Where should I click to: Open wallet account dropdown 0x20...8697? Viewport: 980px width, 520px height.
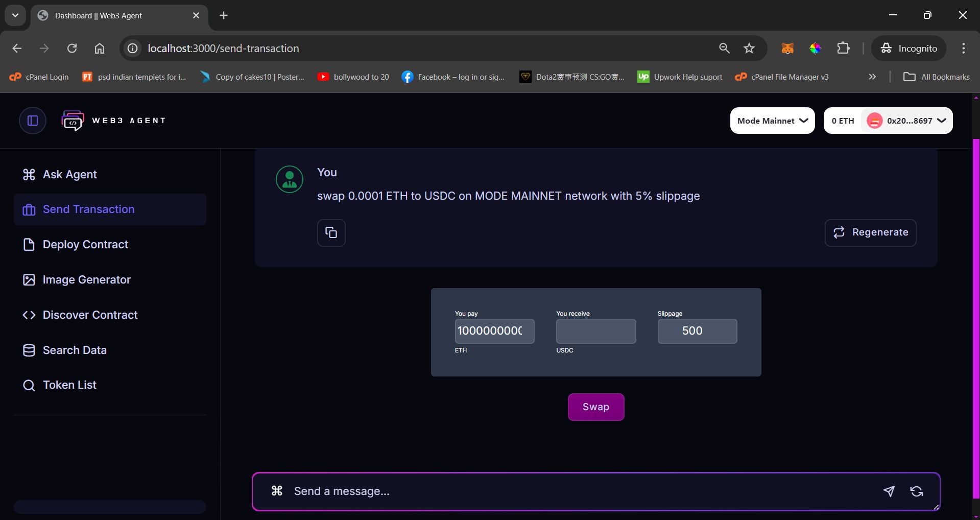[907, 121]
